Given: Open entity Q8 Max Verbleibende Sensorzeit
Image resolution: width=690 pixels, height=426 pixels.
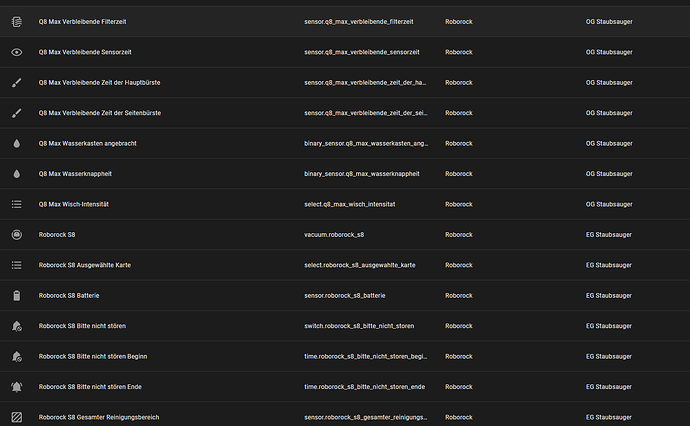Looking at the screenshot, I should click(x=85, y=52).
